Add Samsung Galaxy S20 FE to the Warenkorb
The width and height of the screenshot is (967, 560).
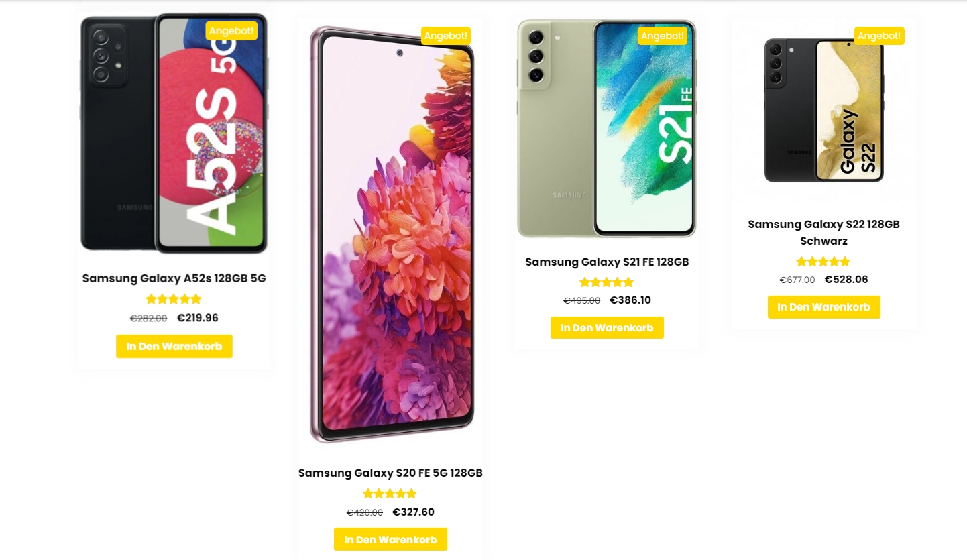[390, 539]
